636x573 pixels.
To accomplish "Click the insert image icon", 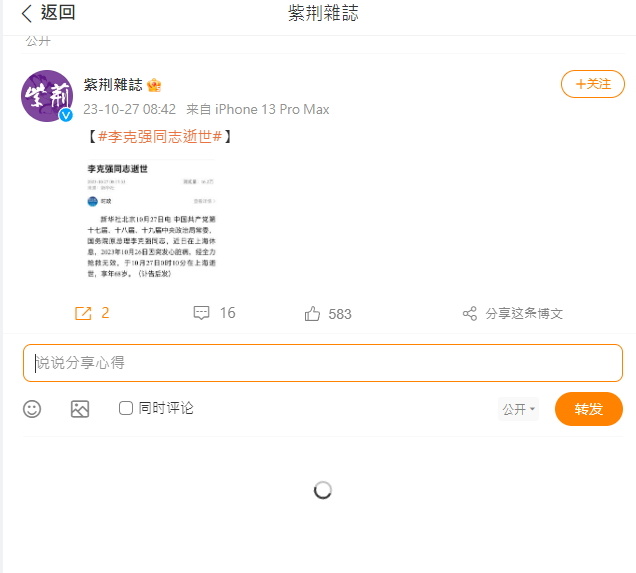I will pyautogui.click(x=80, y=409).
